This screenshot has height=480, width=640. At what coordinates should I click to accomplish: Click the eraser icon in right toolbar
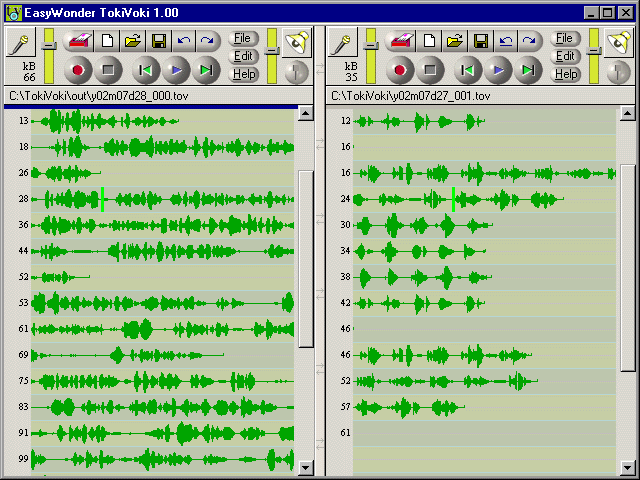[x=401, y=41]
